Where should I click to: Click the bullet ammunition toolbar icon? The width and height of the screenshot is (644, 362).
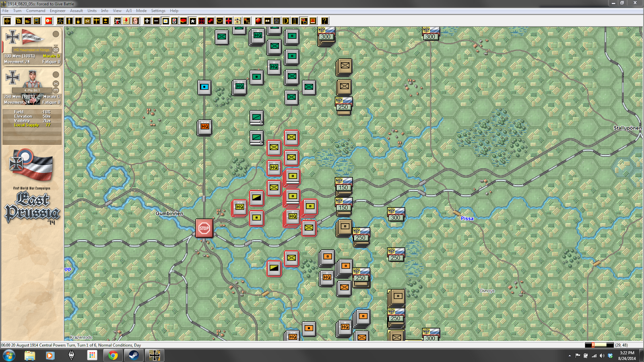[x=70, y=21]
